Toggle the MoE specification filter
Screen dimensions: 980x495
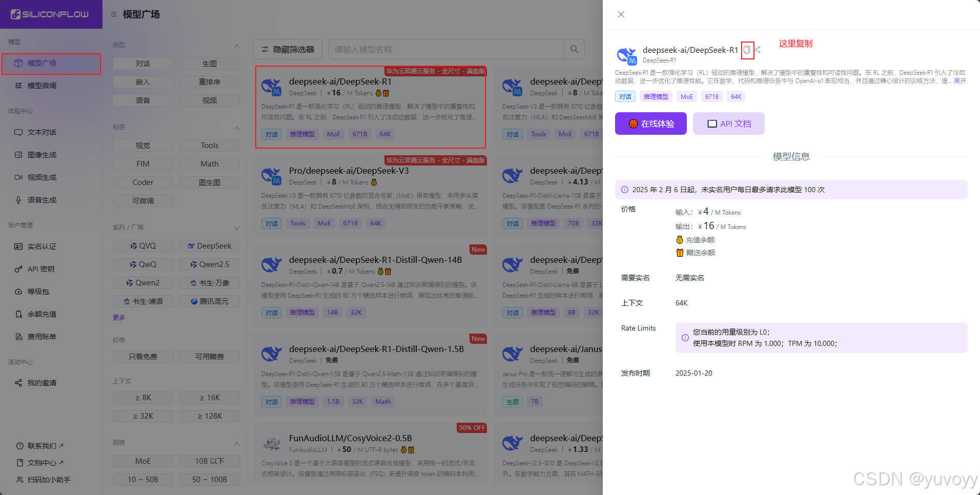point(142,461)
